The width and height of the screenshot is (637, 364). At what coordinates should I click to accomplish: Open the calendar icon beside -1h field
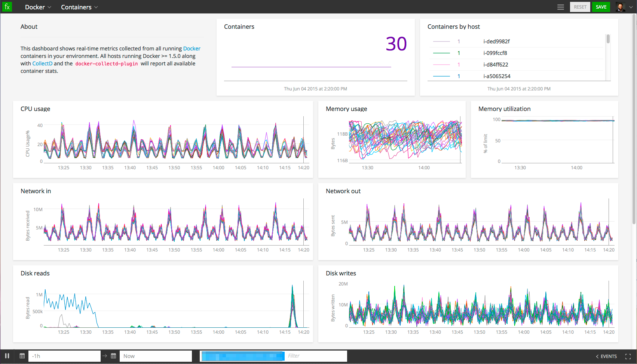coord(22,356)
